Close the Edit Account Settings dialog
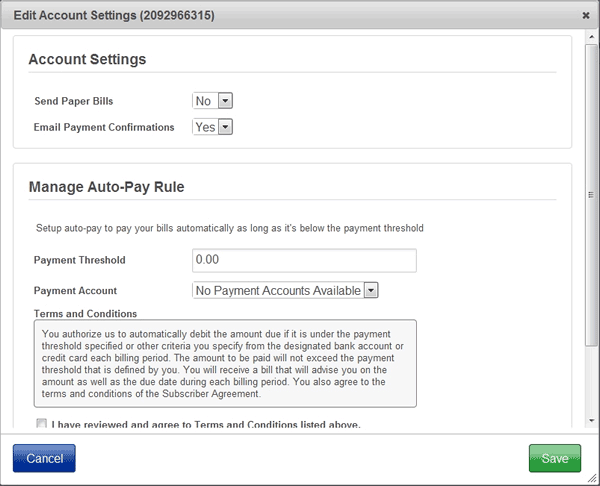600x486 pixels. 585,15
